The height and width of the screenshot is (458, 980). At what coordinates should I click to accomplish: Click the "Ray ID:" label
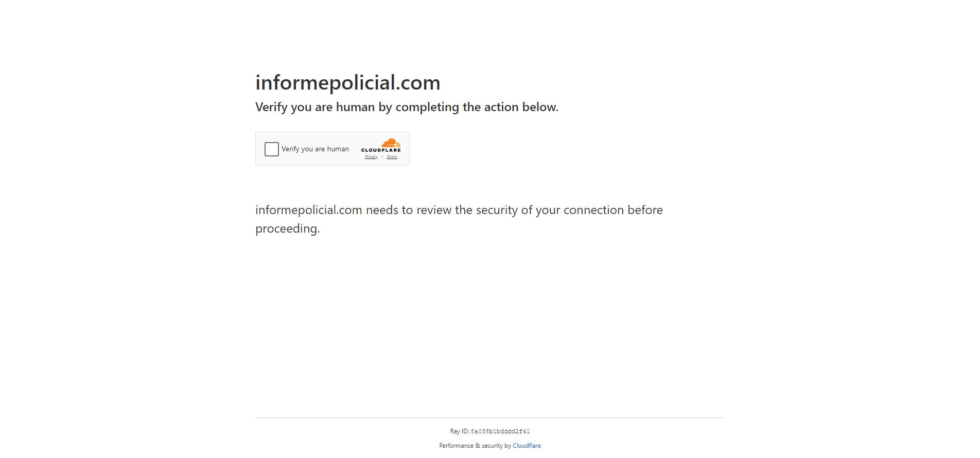459,432
